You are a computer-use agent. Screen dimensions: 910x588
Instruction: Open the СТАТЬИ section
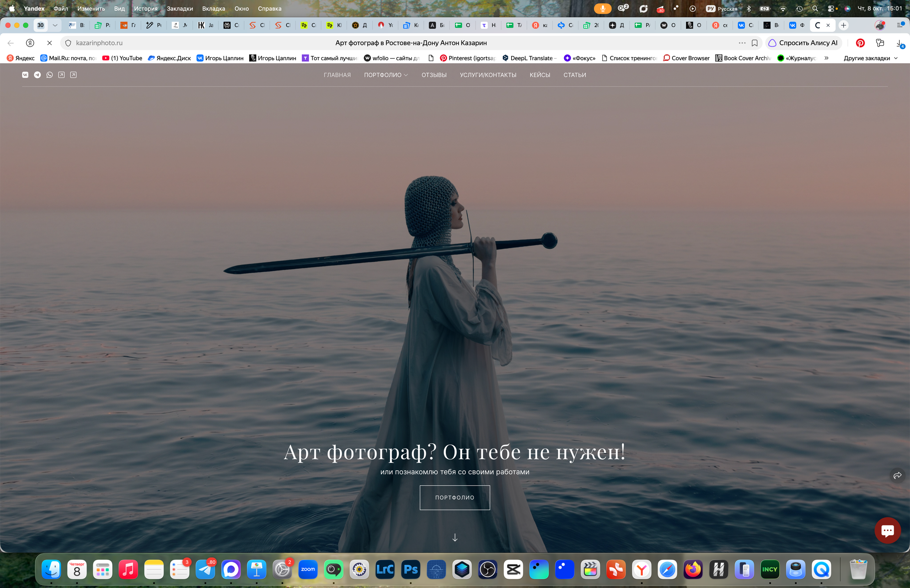point(574,75)
